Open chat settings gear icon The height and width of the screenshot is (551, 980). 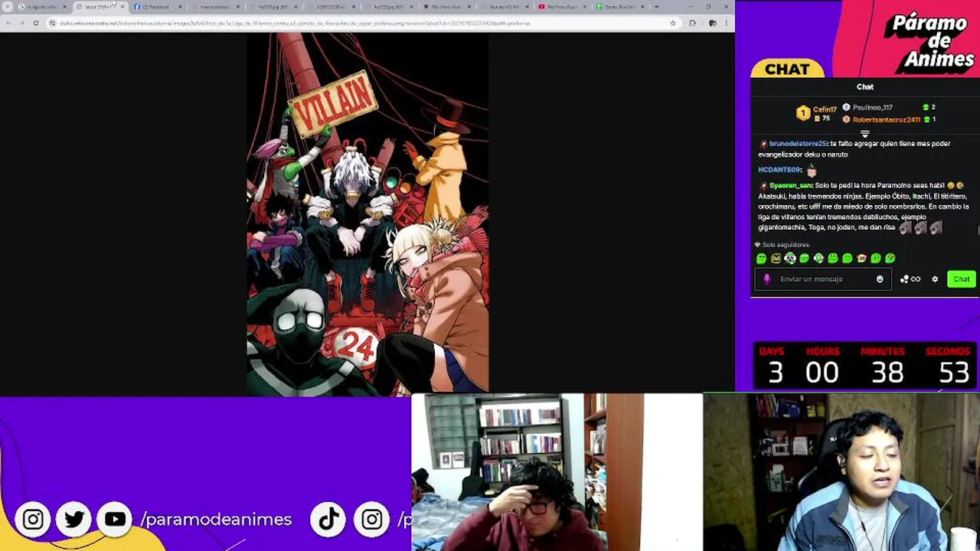935,279
